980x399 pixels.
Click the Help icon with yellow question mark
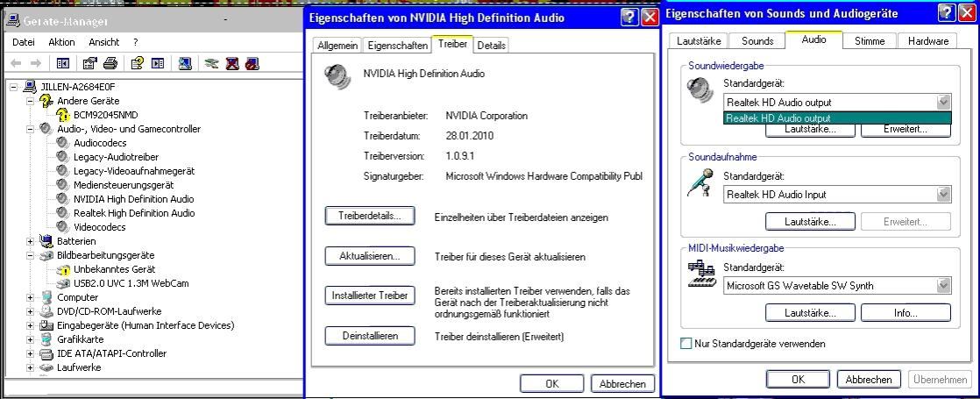click(138, 63)
